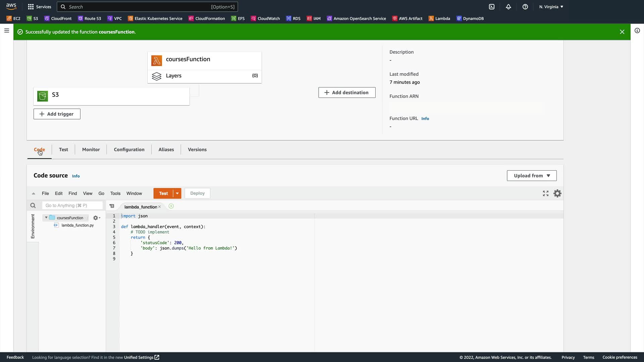Open the N. Virginia region selector
The image size is (644, 362).
coord(551,7)
